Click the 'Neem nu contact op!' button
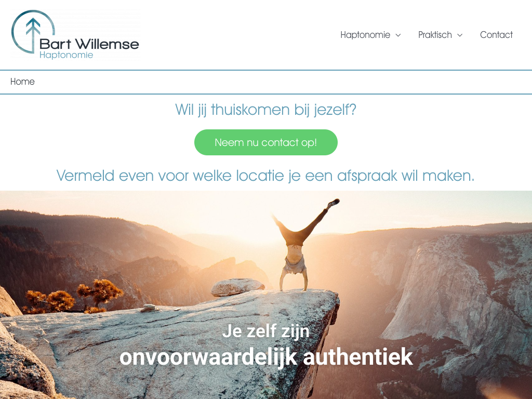532x399 pixels. coord(265,142)
